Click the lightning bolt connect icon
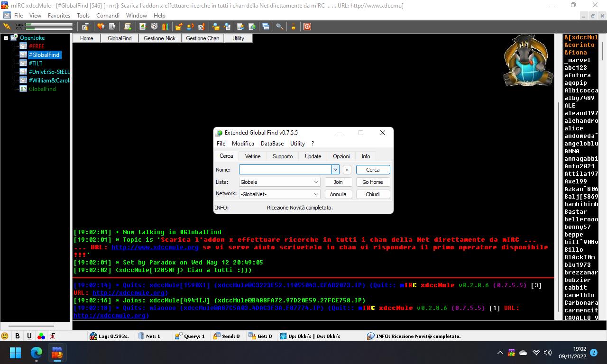This screenshot has width=607, height=364. 7,27
